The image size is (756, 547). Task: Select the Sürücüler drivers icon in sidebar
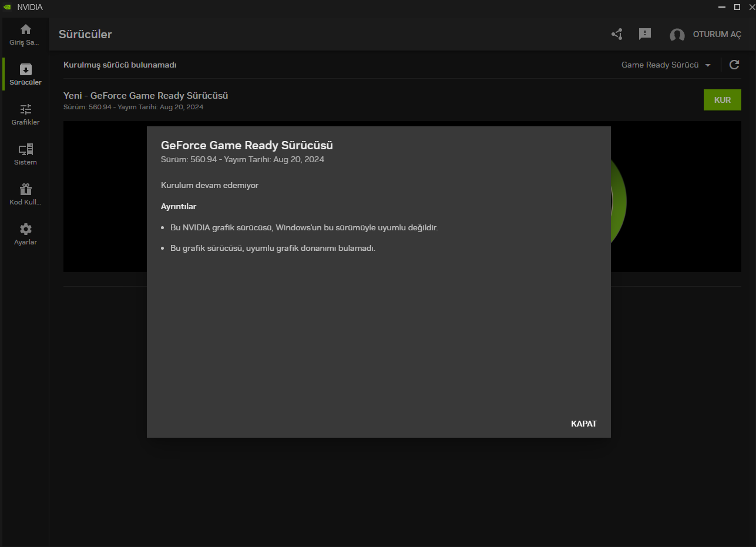coord(25,69)
